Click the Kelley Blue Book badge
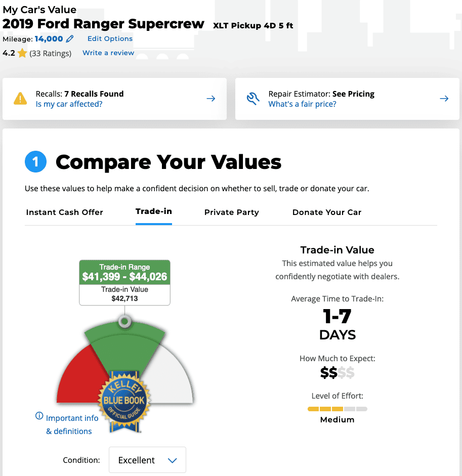Viewport: 462px width, 476px height. (x=124, y=401)
